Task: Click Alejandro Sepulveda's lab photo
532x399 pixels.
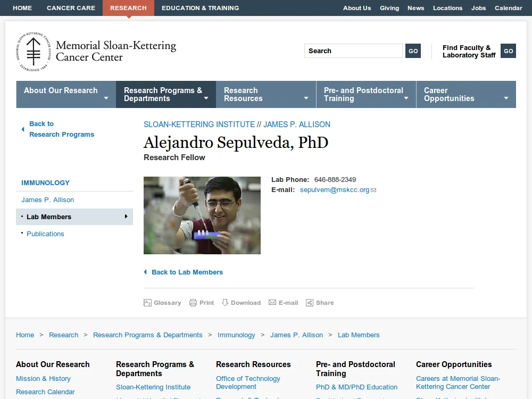Action: [202, 215]
